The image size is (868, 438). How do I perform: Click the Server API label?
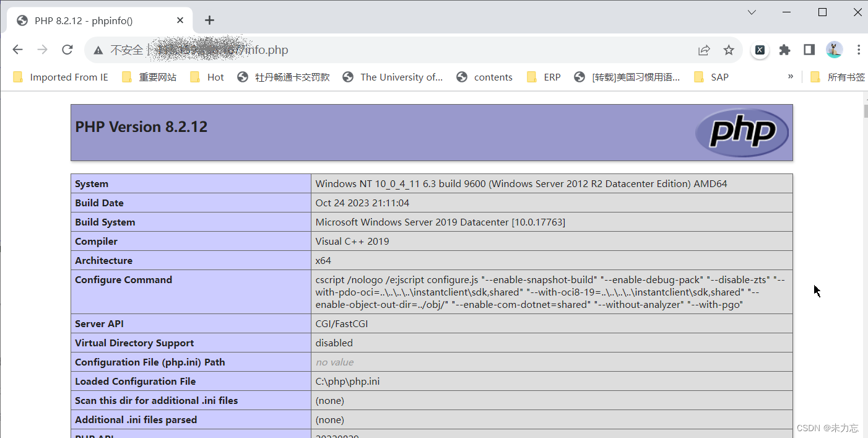pyautogui.click(x=99, y=323)
